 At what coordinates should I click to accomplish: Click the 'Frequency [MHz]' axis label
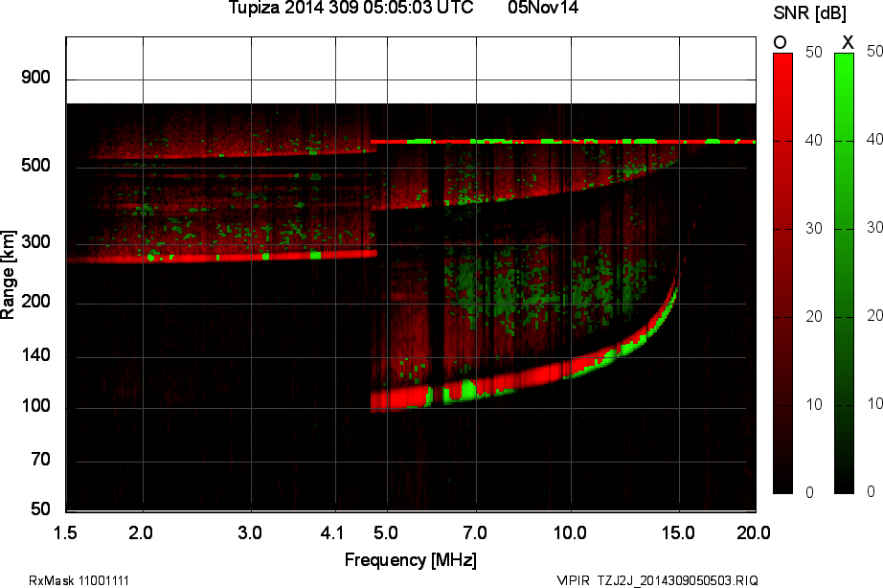tap(411, 560)
